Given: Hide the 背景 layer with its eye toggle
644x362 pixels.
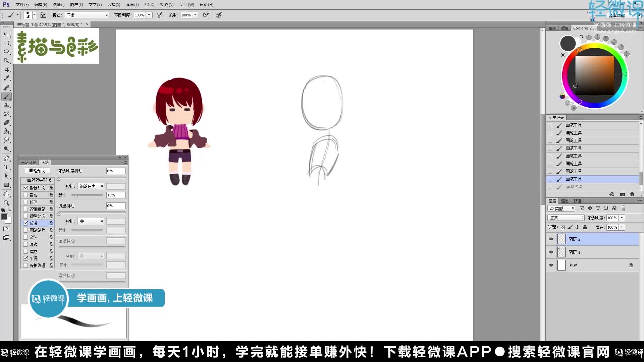Looking at the screenshot, I should 551,265.
